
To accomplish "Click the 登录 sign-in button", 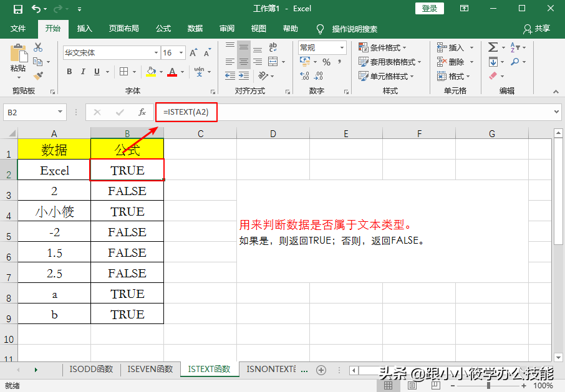I will coord(430,9).
